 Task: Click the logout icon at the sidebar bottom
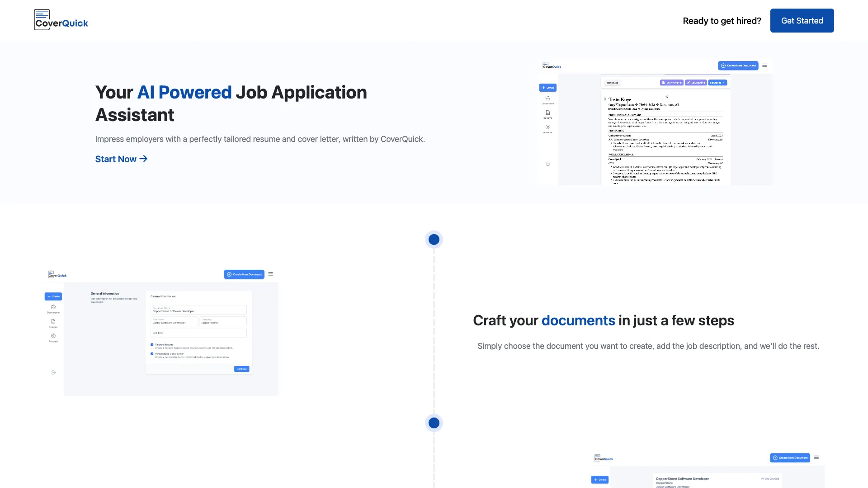pyautogui.click(x=53, y=373)
